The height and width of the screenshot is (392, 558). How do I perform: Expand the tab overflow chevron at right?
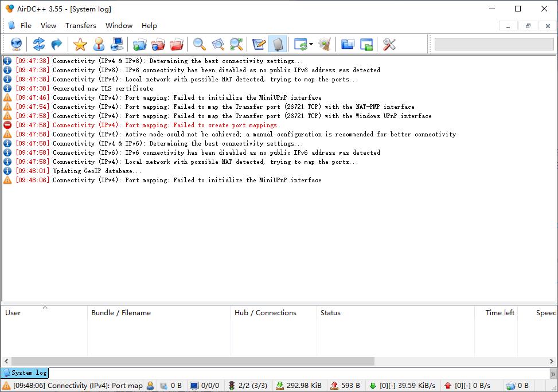pos(553,374)
